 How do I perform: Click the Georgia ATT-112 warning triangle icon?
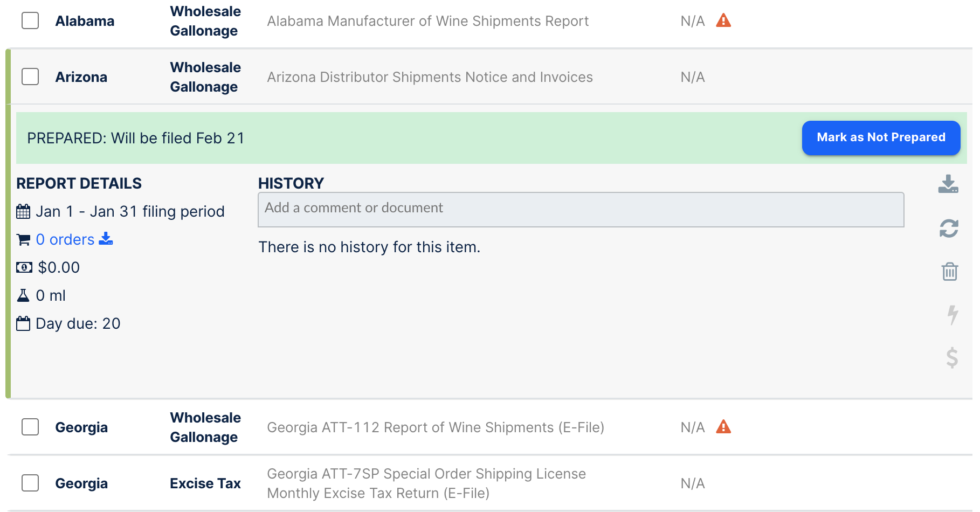tap(723, 427)
